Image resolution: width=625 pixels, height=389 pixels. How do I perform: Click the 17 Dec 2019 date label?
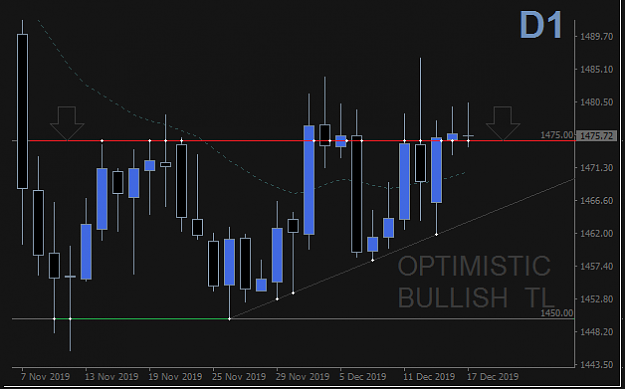point(493,377)
